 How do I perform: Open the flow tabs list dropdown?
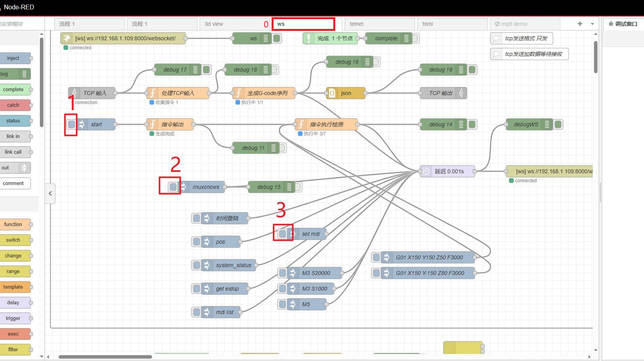592,24
